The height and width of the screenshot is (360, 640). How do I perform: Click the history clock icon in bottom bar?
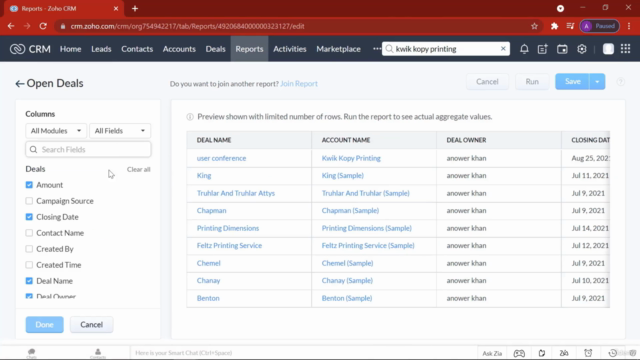click(x=613, y=353)
